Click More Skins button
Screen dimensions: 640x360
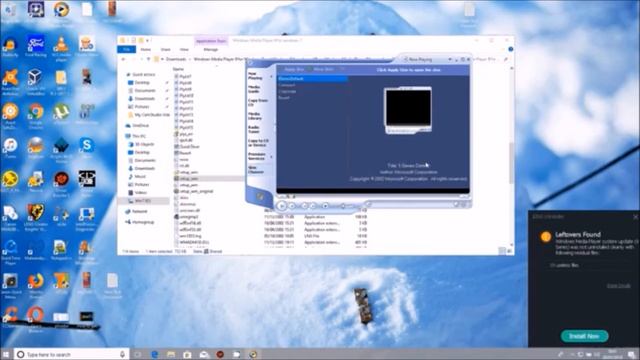coord(323,69)
